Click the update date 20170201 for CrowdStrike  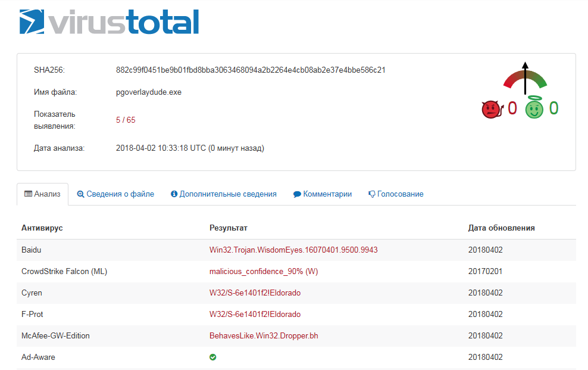485,271
